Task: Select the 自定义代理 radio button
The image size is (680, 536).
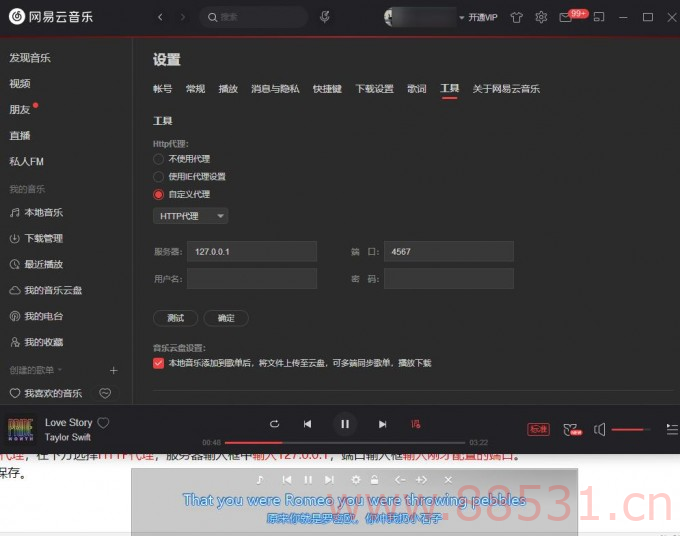Action: pyautogui.click(x=158, y=194)
